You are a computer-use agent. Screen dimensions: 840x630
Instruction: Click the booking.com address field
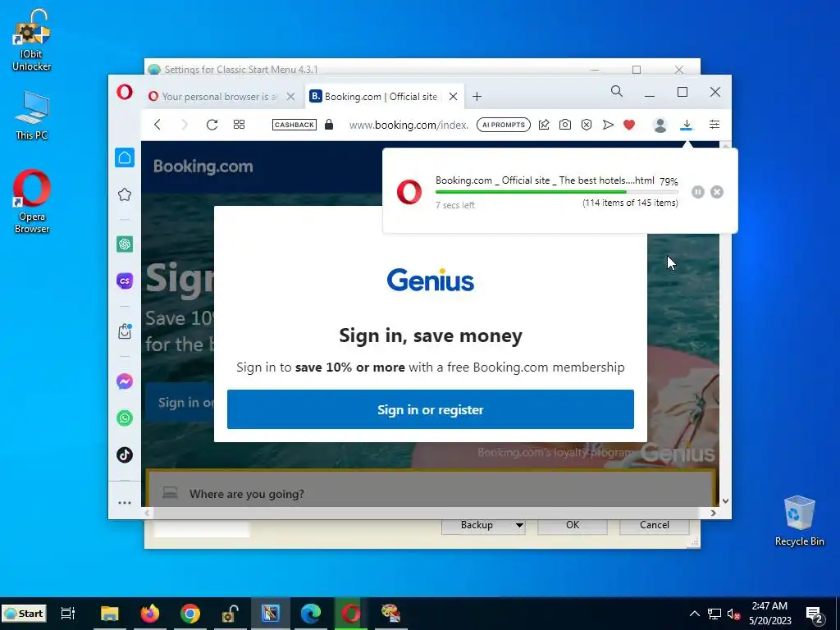[x=409, y=126]
